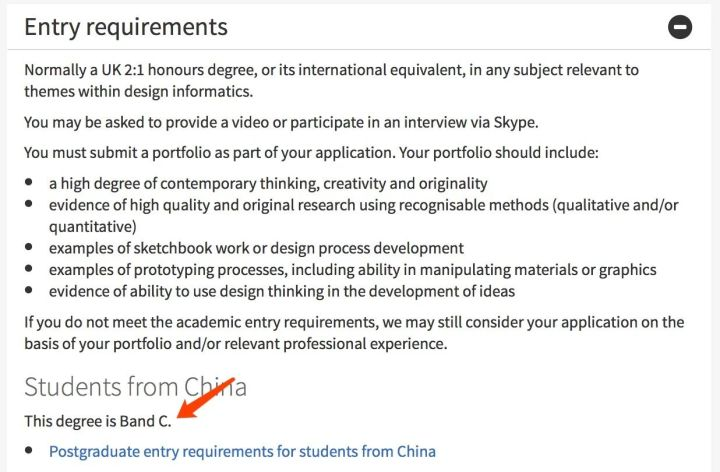
Task: Select the sentence mentioning interview via Skype
Action: coord(281,123)
